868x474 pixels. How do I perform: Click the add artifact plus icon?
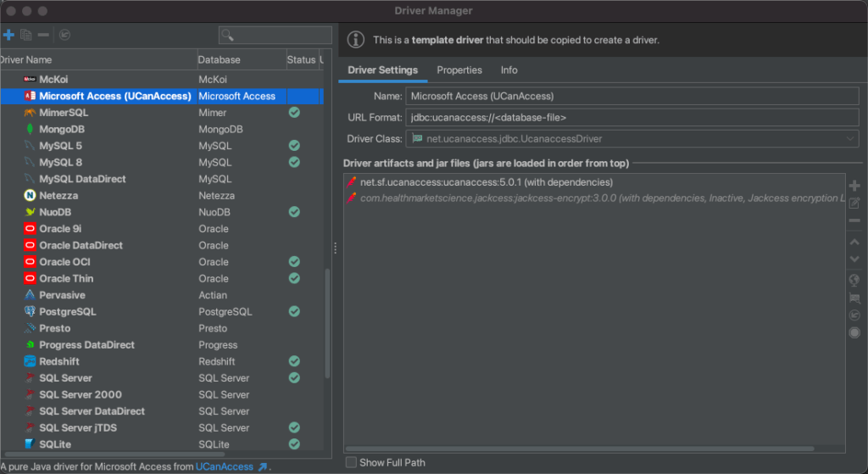pos(854,186)
